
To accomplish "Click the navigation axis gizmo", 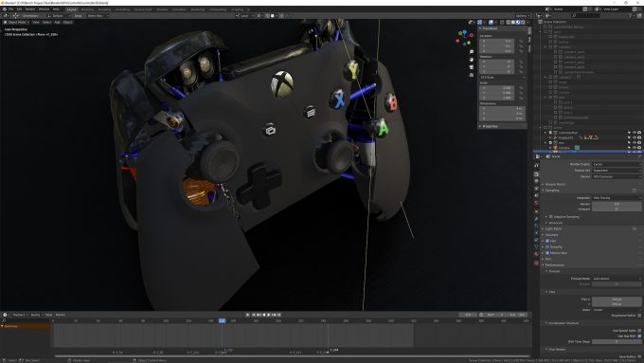I will coord(464,37).
